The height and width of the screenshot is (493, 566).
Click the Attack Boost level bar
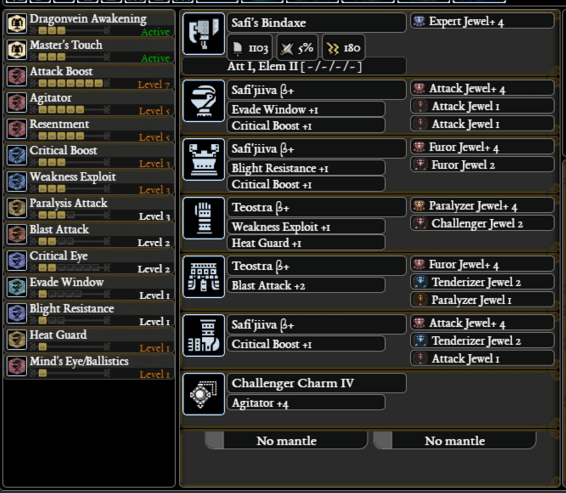[70, 84]
